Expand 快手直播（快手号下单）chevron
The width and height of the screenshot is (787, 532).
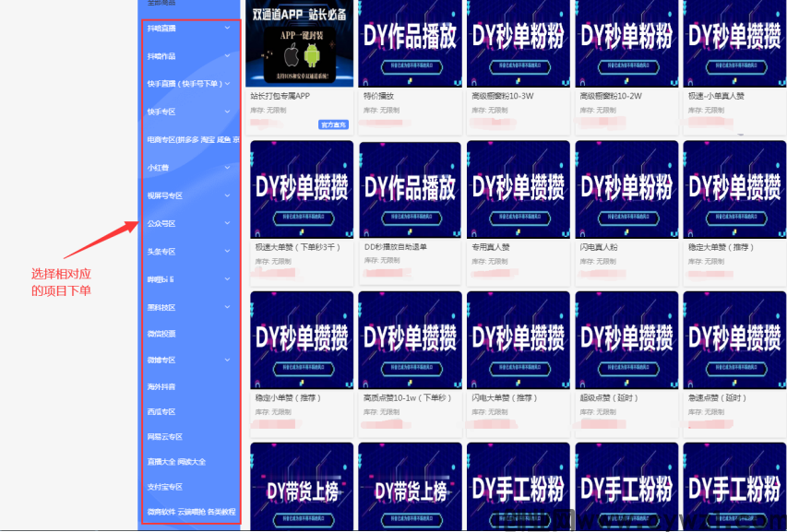(227, 84)
